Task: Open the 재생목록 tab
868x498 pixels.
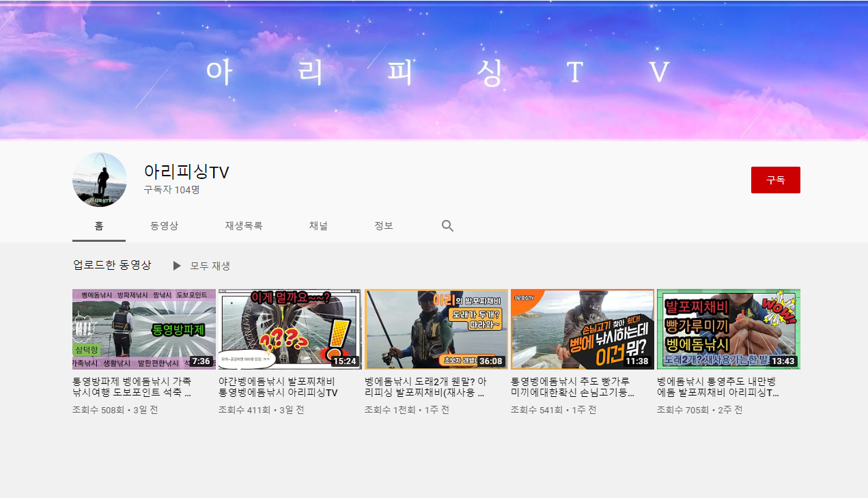Action: pos(244,226)
